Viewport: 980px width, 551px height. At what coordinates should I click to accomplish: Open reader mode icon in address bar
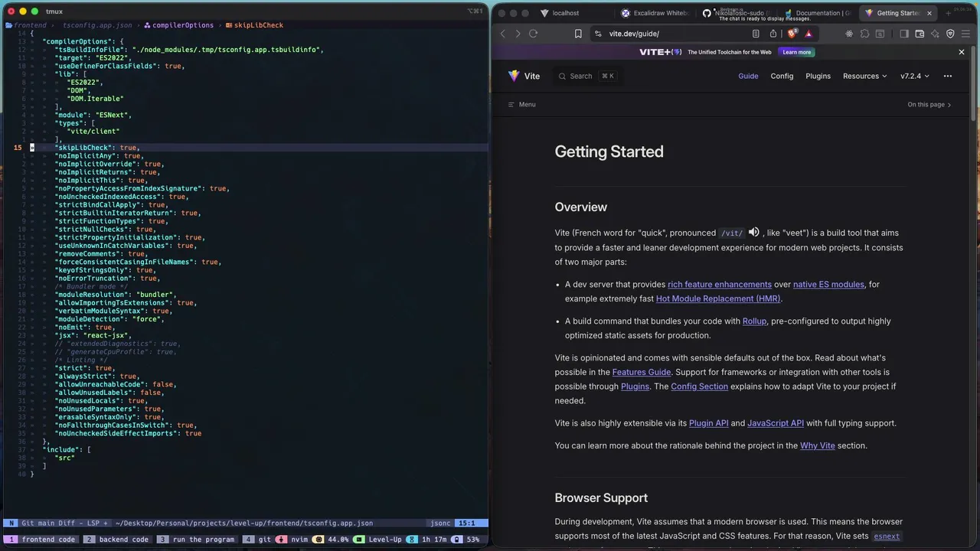point(756,34)
